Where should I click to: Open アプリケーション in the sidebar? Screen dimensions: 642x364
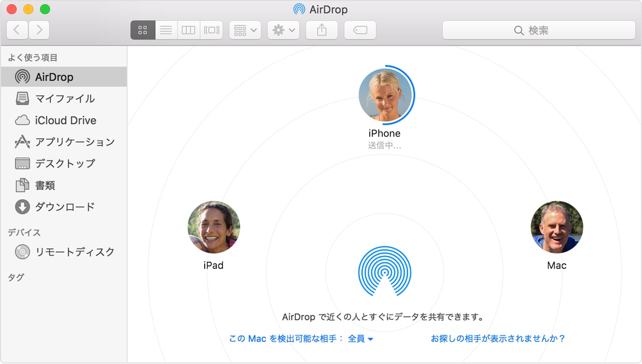(64, 142)
